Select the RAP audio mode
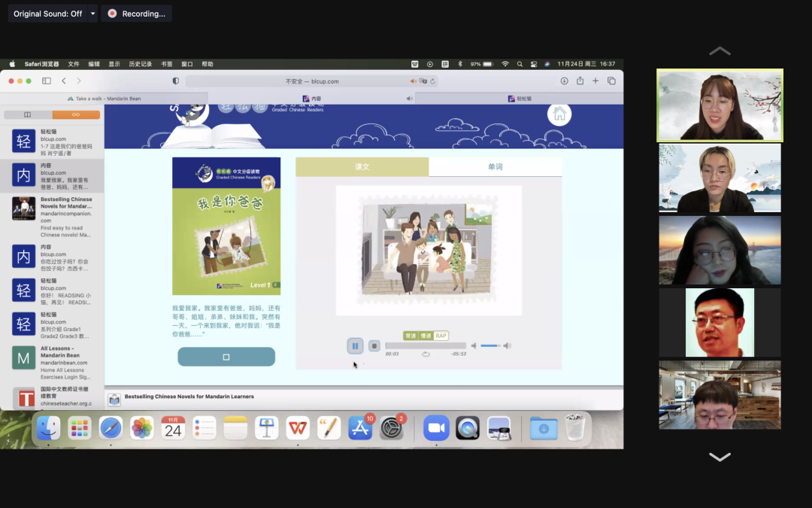The width and height of the screenshot is (812, 508). coord(441,336)
